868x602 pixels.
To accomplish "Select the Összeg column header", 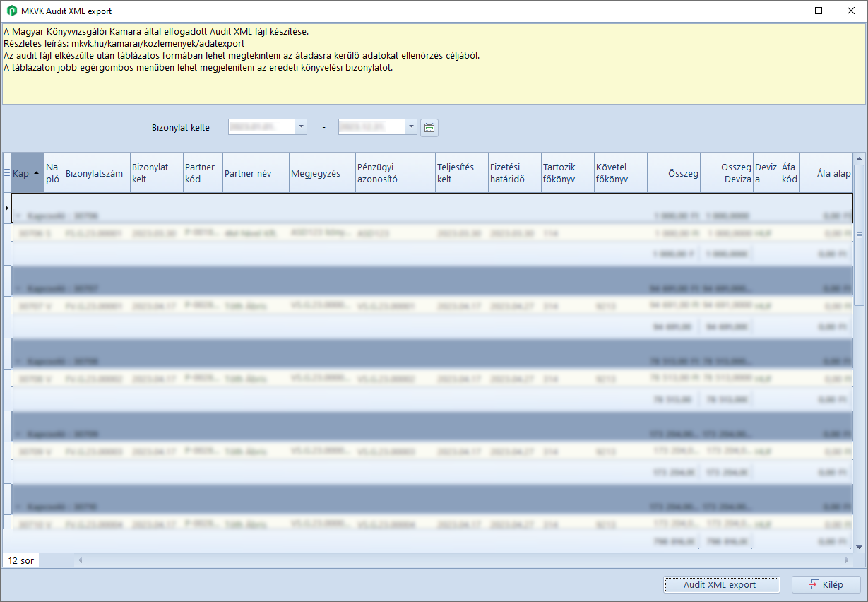I will 674,173.
